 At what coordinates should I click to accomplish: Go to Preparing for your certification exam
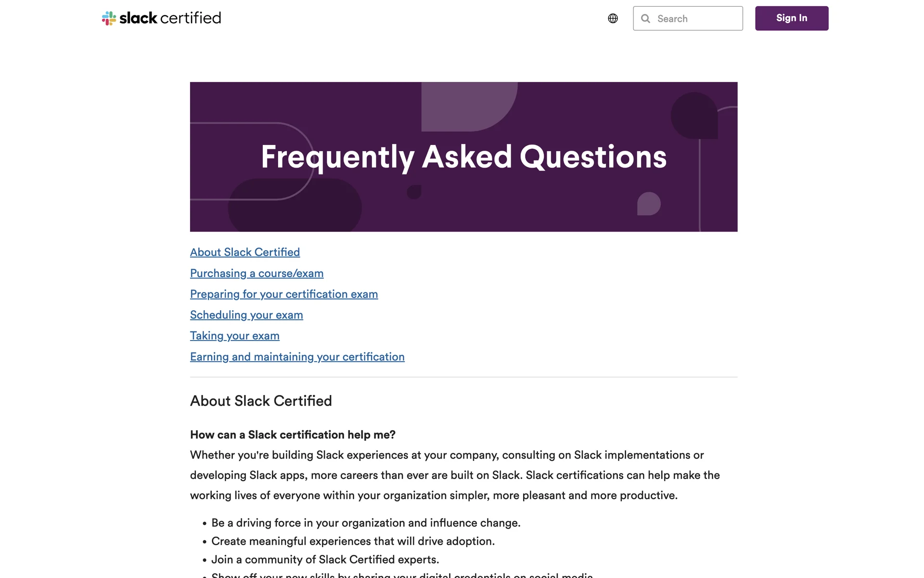tap(284, 294)
